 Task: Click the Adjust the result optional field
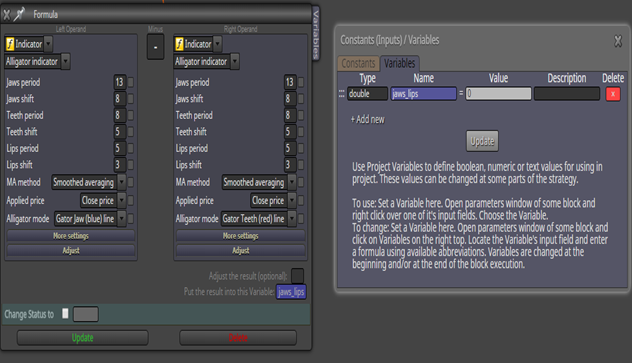pos(297,276)
